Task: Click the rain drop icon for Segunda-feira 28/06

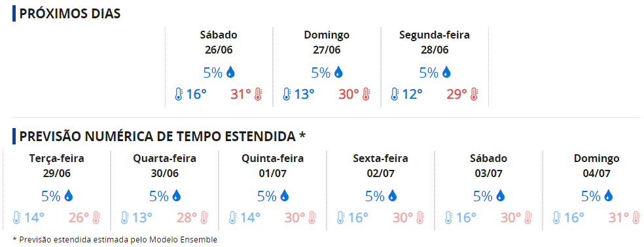Action: [x=446, y=73]
